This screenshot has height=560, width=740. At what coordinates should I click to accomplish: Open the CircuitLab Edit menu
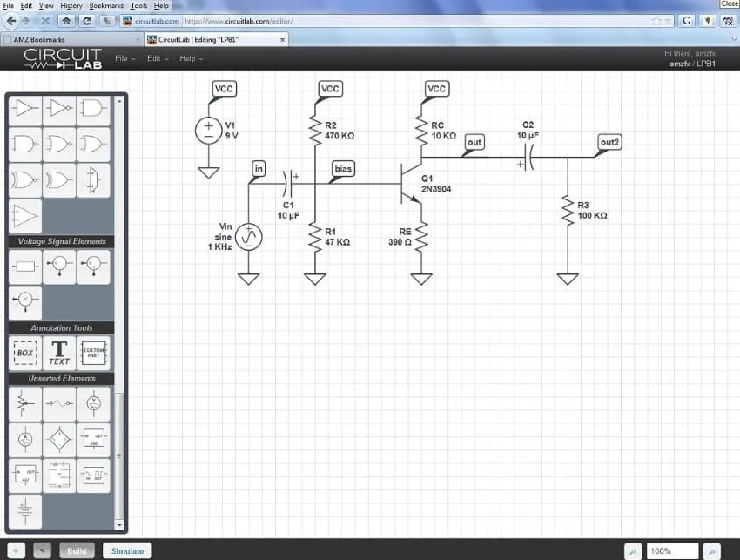pos(155,58)
